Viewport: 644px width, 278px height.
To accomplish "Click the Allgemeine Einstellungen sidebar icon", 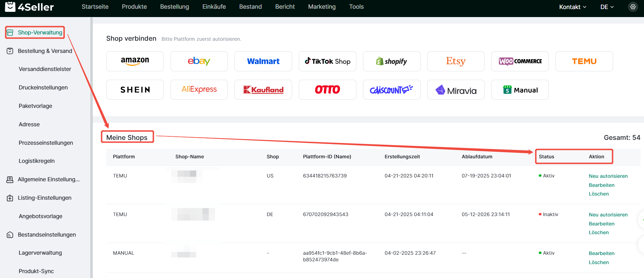I will [10, 180].
